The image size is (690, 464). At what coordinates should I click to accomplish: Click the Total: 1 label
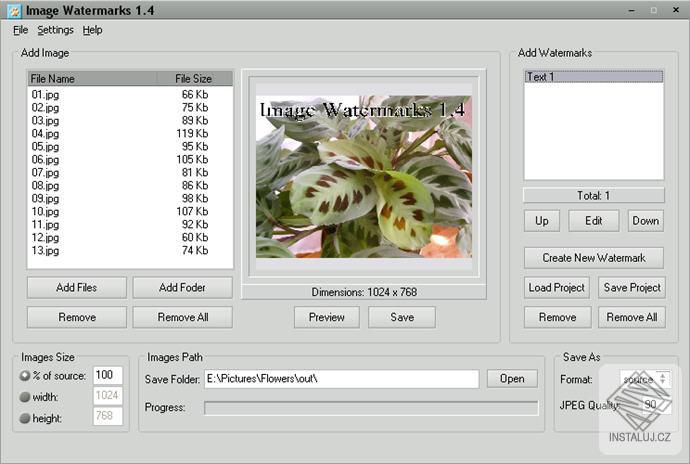click(594, 195)
